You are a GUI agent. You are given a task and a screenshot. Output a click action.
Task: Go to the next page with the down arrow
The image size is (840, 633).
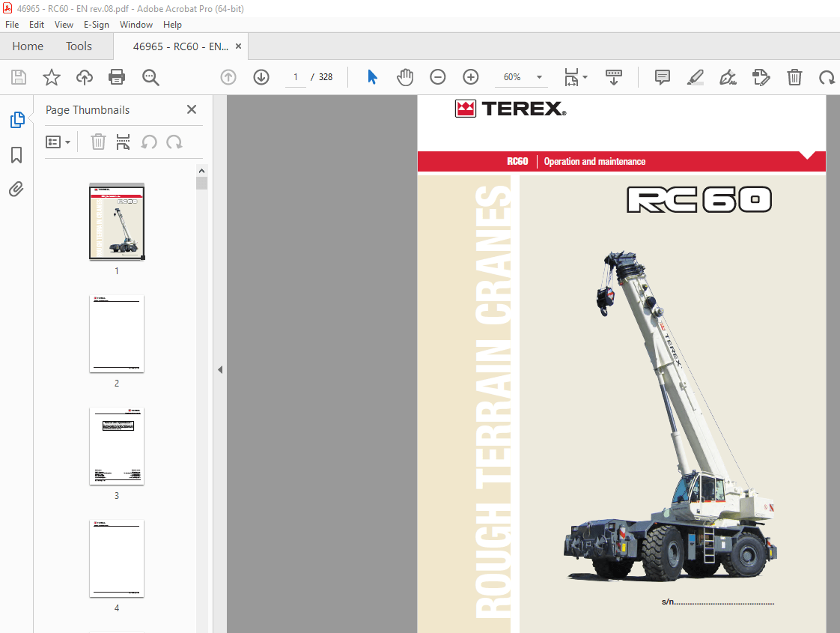coord(261,77)
